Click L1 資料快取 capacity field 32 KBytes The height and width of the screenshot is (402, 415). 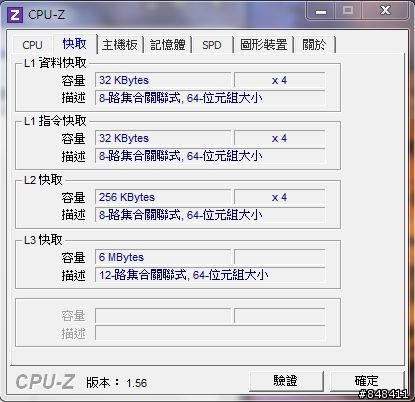click(x=163, y=80)
